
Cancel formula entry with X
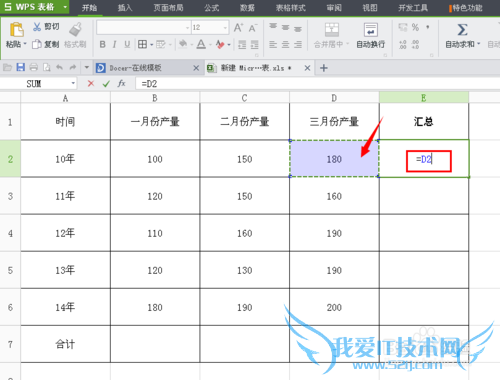pos(91,83)
